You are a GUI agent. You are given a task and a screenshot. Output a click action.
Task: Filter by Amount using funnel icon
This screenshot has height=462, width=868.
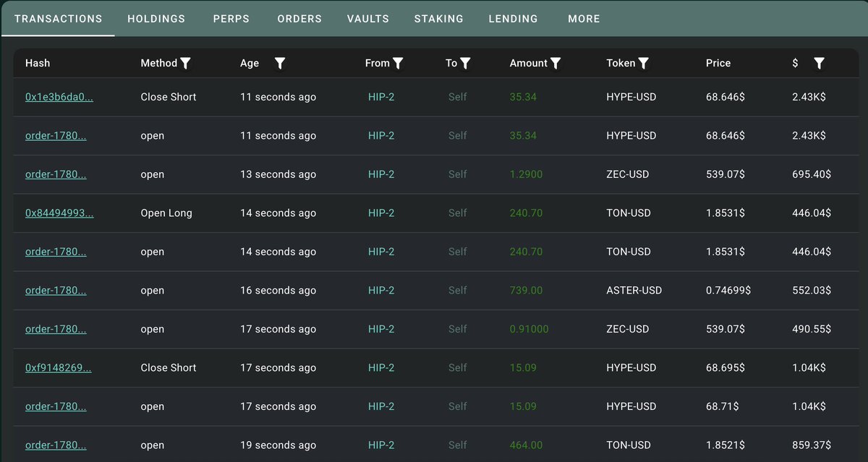point(556,64)
